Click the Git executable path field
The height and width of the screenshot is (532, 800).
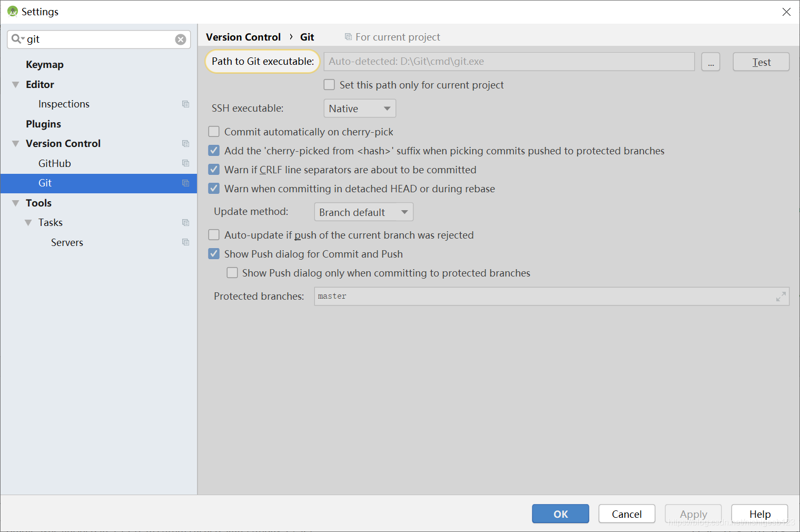pos(509,62)
